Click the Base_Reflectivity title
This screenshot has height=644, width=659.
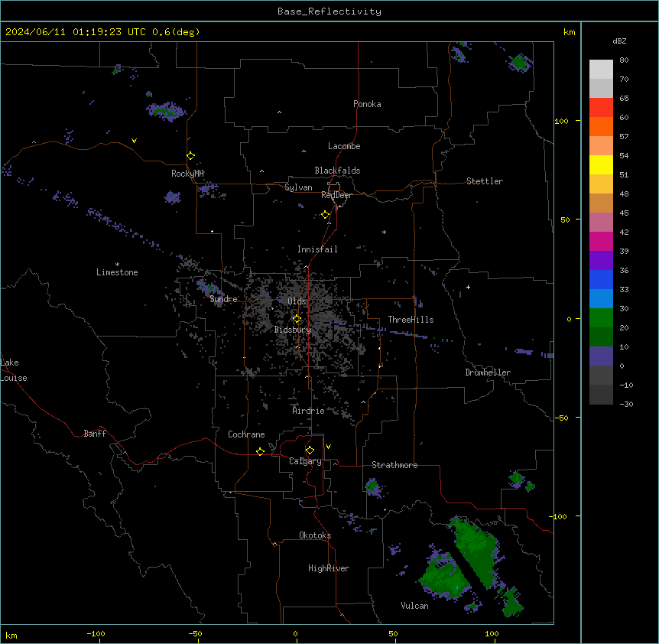pyautogui.click(x=329, y=11)
